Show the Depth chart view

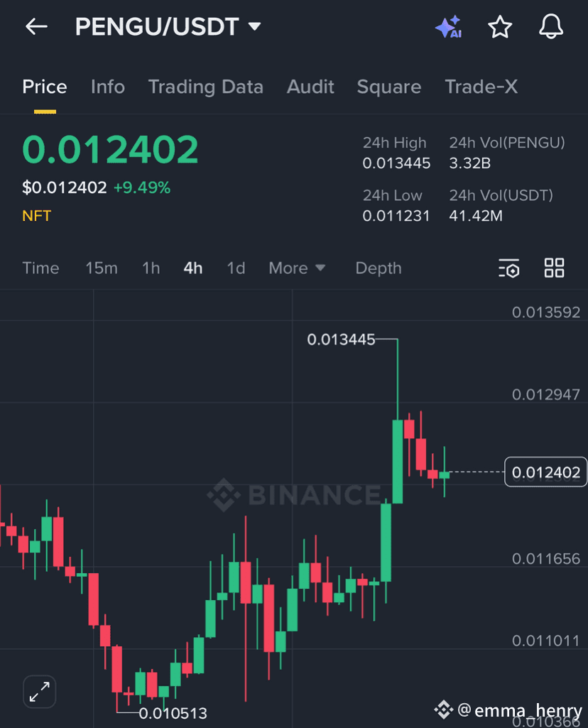[x=379, y=268]
